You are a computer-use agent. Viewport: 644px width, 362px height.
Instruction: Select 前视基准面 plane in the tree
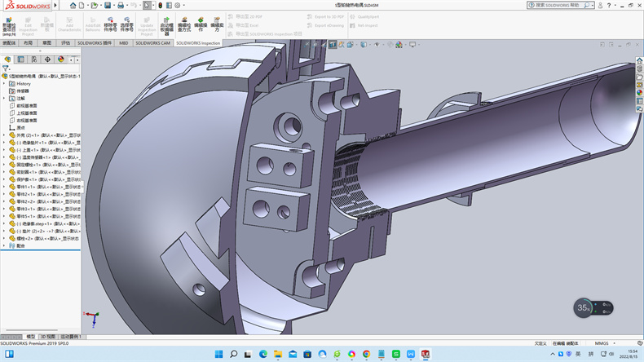(27, 105)
